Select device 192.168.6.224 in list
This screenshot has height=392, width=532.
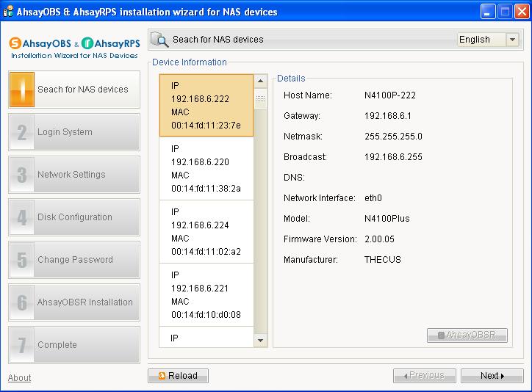click(x=206, y=232)
